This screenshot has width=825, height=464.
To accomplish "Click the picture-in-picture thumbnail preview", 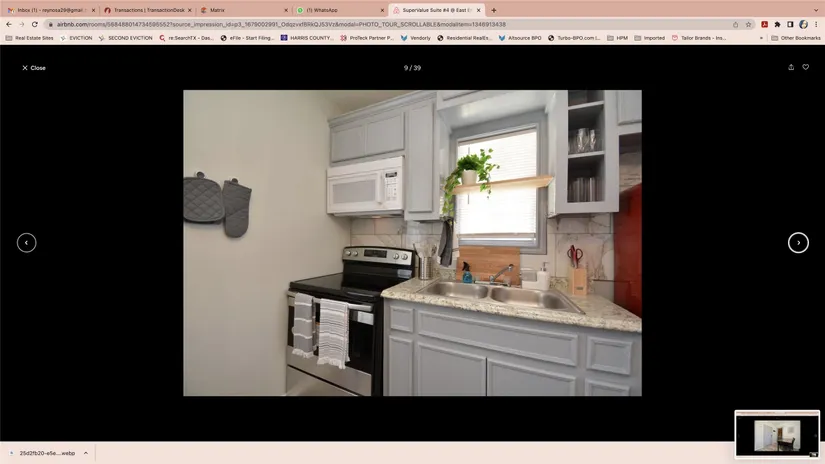I will click(777, 435).
